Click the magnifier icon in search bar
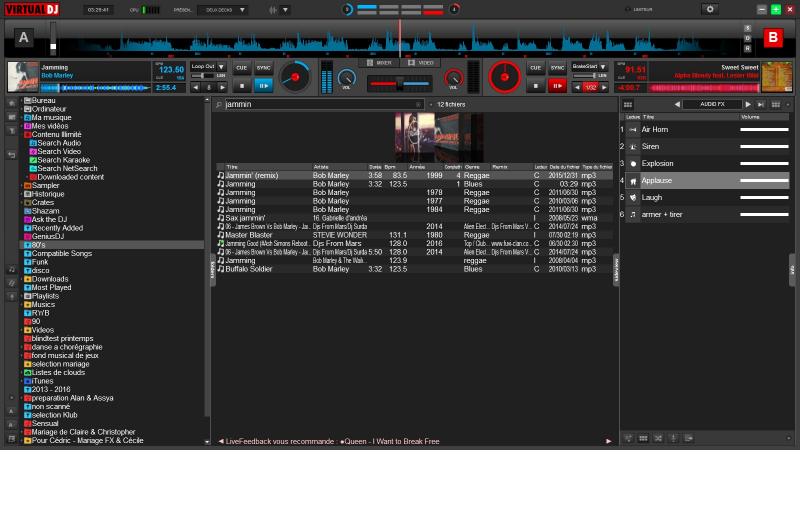This screenshot has height=524, width=800. tap(219, 104)
